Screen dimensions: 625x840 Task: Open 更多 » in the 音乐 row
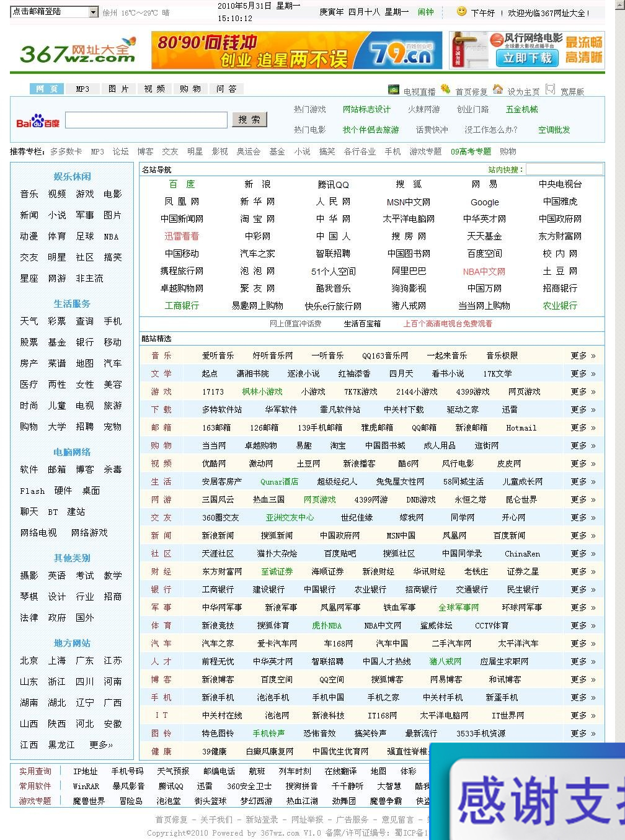583,356
